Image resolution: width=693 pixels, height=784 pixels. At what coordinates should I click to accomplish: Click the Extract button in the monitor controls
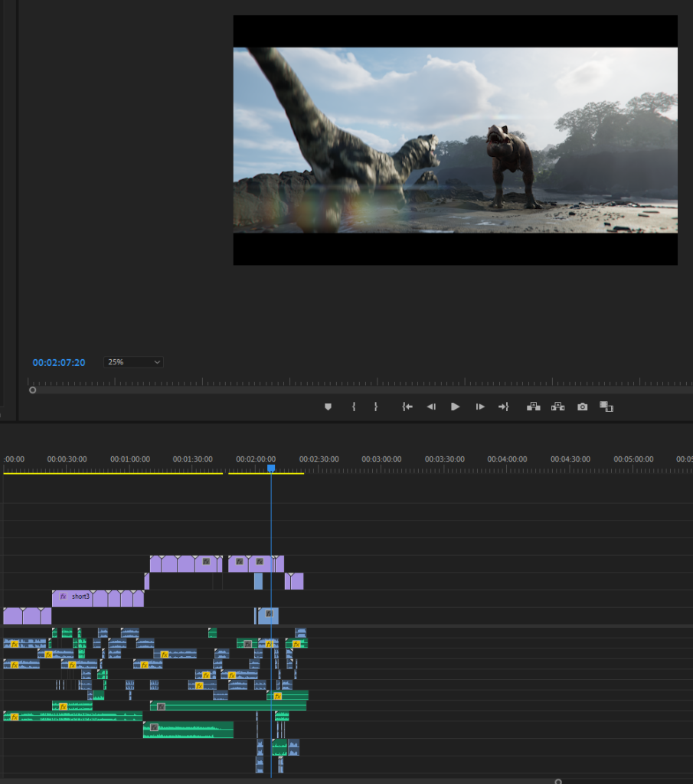(x=558, y=407)
